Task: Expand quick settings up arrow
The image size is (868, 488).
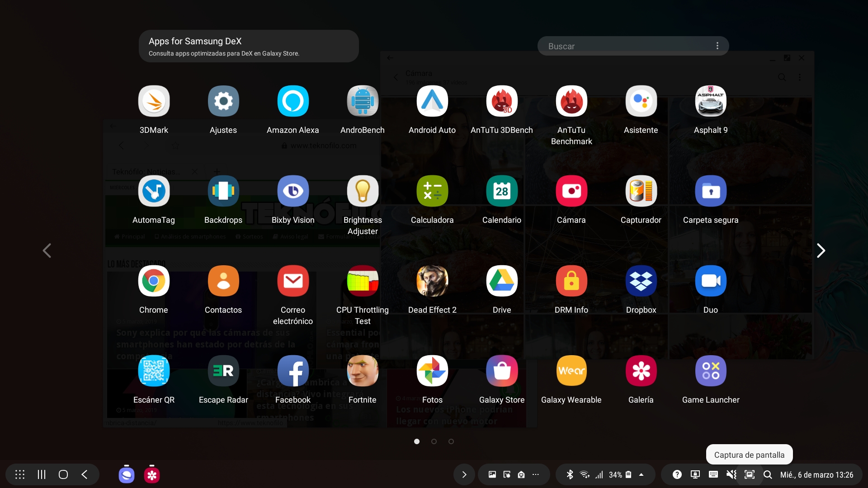Action: pos(641,474)
